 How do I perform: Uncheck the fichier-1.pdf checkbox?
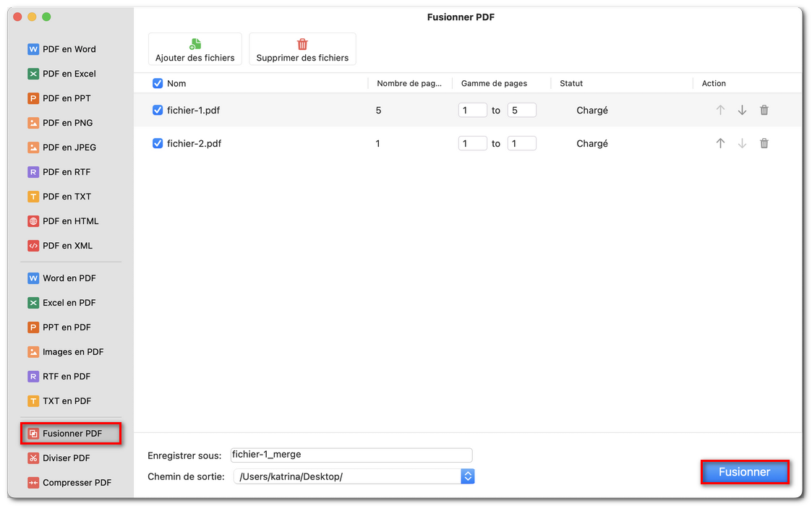click(157, 110)
